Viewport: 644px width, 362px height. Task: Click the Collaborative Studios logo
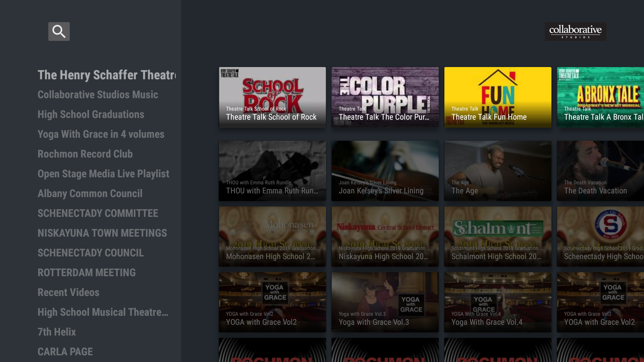(x=575, y=32)
